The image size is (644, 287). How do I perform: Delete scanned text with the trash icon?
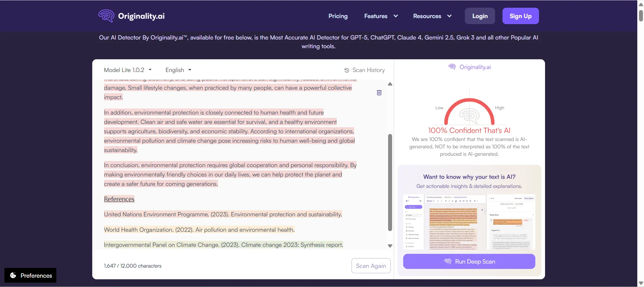pyautogui.click(x=379, y=93)
